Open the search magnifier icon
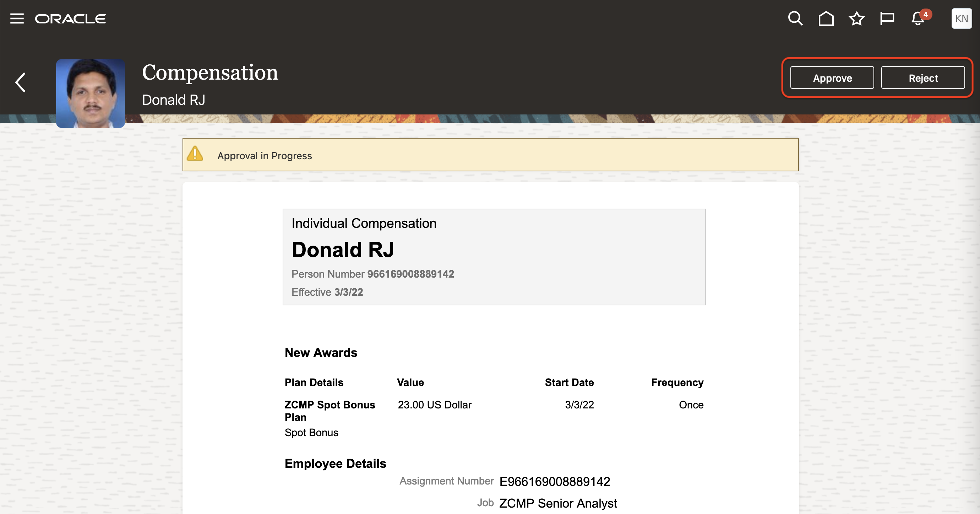This screenshot has width=980, height=514. (x=795, y=18)
